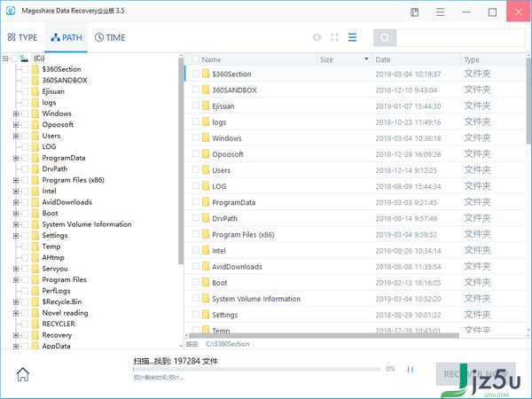Expand the ProgramData folder in tree
Viewport: 532px width, 399px height.
coord(16,158)
